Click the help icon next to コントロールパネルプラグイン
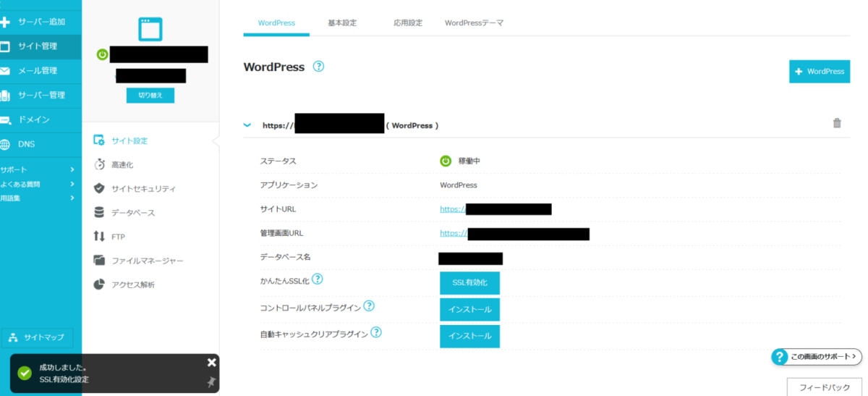The image size is (868, 396). coord(369,306)
